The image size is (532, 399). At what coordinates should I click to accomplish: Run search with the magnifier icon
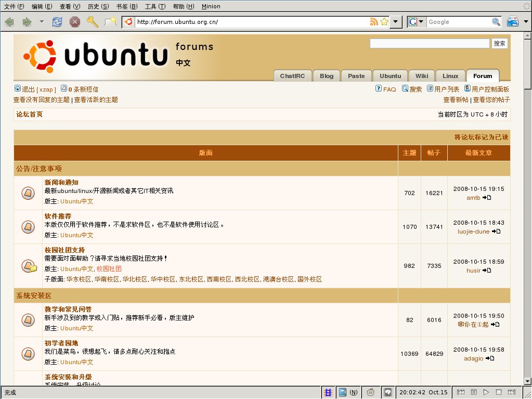(496, 22)
